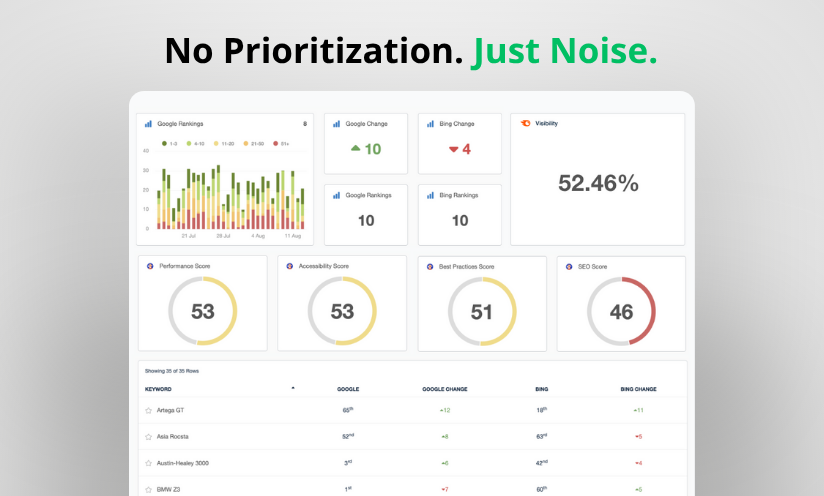Click the Google Change column header
The height and width of the screenshot is (496, 824).
point(445,388)
